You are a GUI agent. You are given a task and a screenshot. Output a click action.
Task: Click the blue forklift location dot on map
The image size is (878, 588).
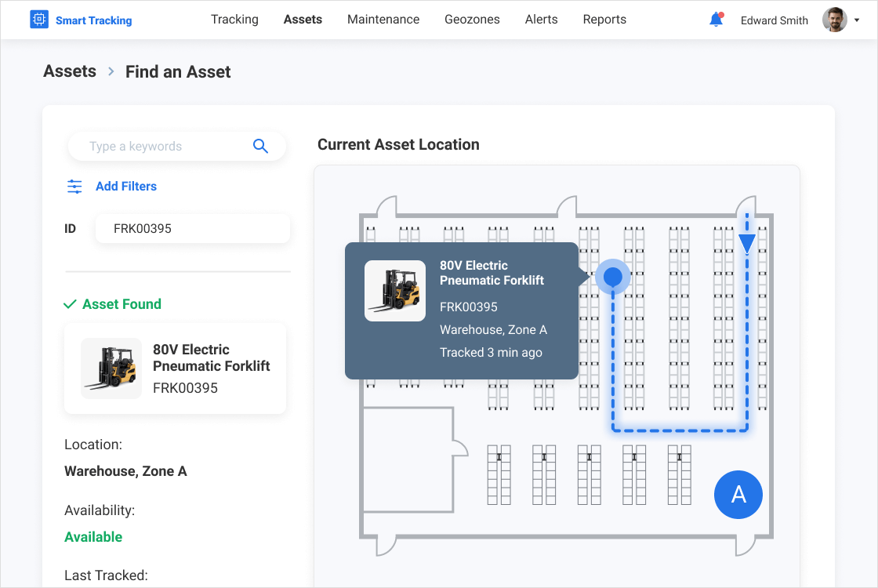(x=613, y=277)
